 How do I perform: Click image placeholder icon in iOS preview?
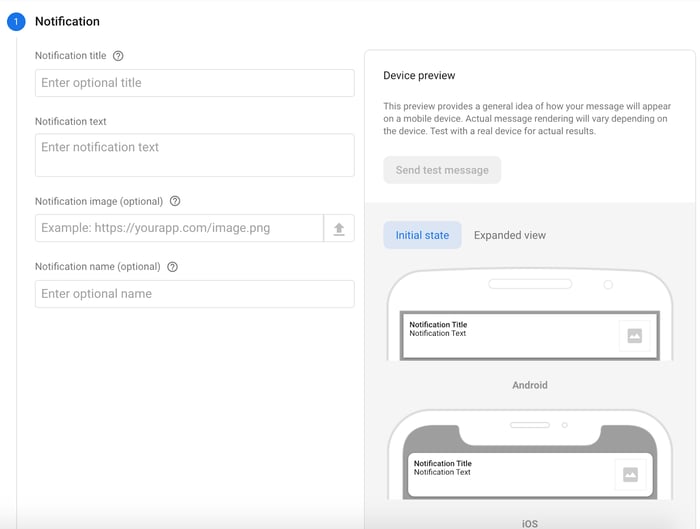point(630,475)
